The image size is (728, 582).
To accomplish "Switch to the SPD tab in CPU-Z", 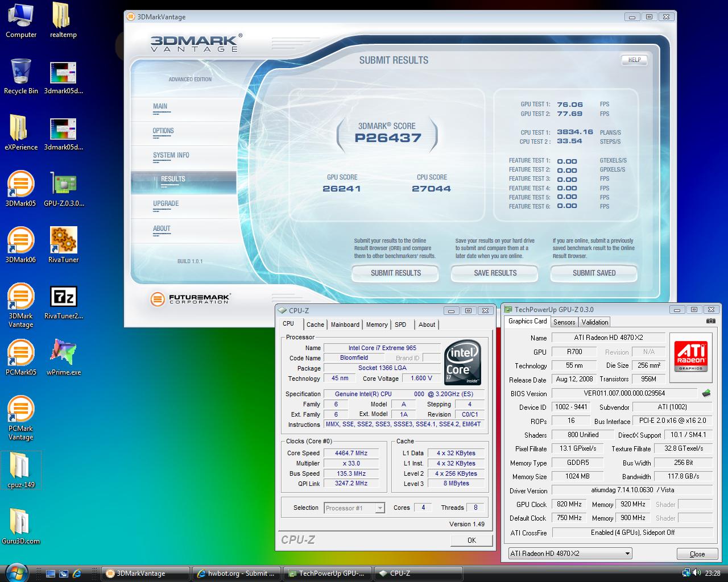I will click(401, 325).
